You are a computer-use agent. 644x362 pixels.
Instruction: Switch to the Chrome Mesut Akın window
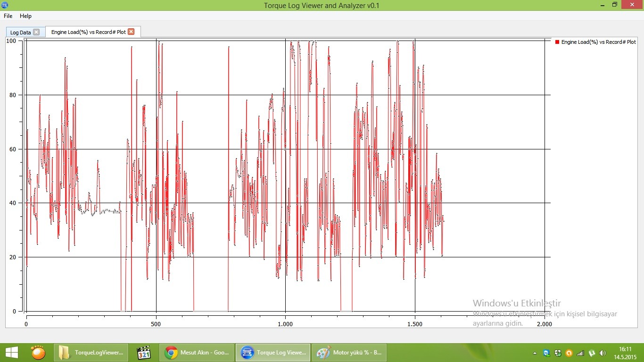[196, 353]
